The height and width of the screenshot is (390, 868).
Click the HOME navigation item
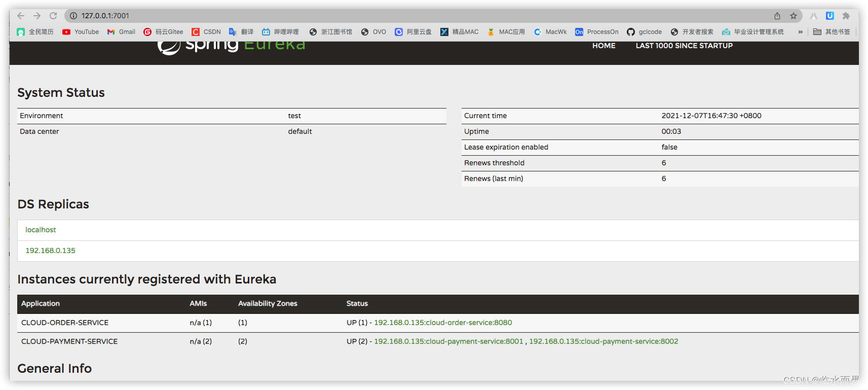pyautogui.click(x=604, y=46)
